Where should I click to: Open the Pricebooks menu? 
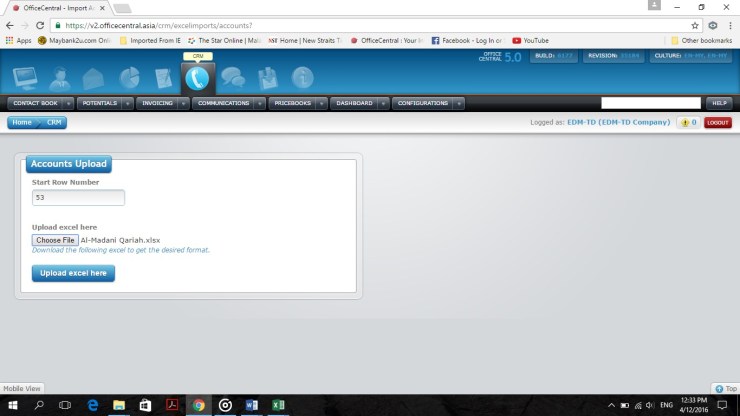[x=292, y=103]
